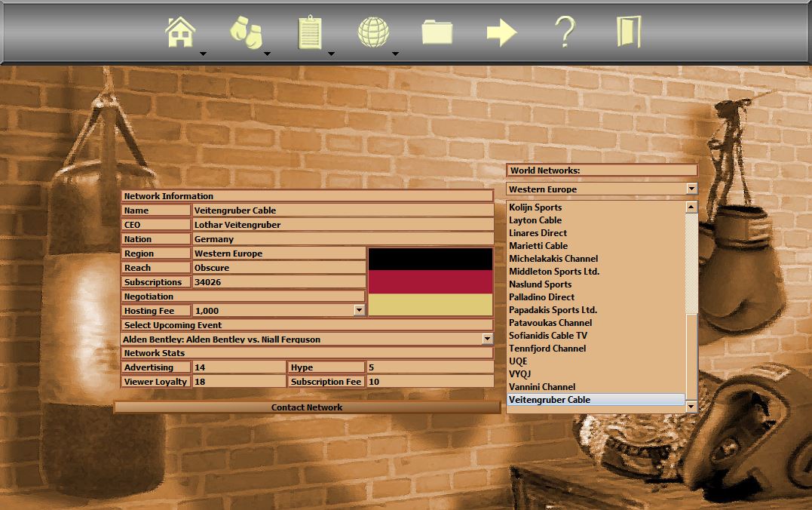Click the network list scrollbar track
812x510 pixels.
tap(691, 263)
